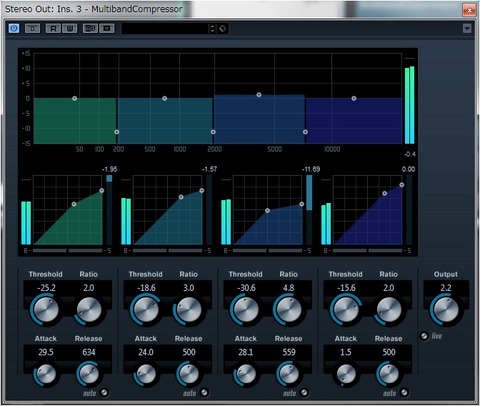Close the MultibandCompressor window

coord(469,10)
